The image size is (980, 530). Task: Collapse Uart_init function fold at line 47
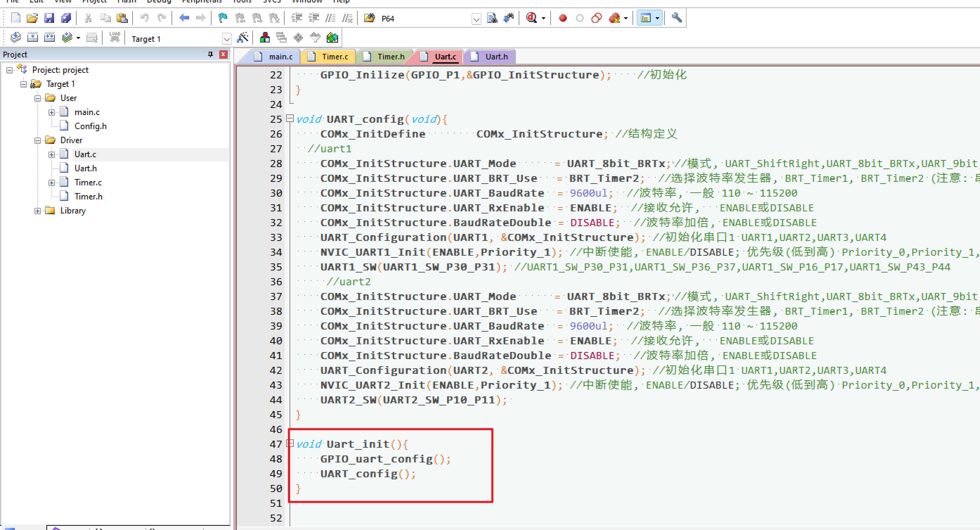(290, 443)
